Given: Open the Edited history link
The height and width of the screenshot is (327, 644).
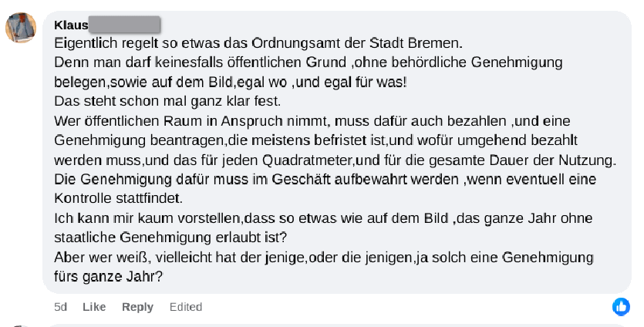Looking at the screenshot, I should (186, 307).
